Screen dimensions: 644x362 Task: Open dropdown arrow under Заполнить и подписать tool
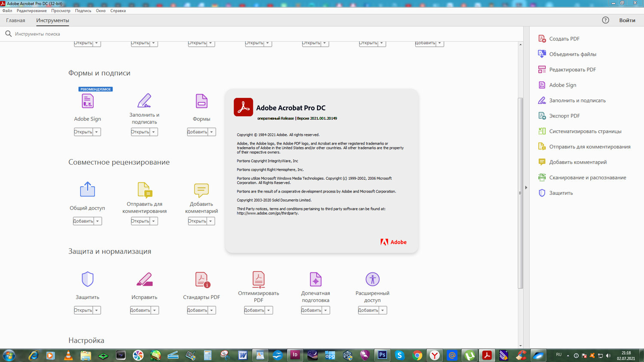(x=154, y=132)
